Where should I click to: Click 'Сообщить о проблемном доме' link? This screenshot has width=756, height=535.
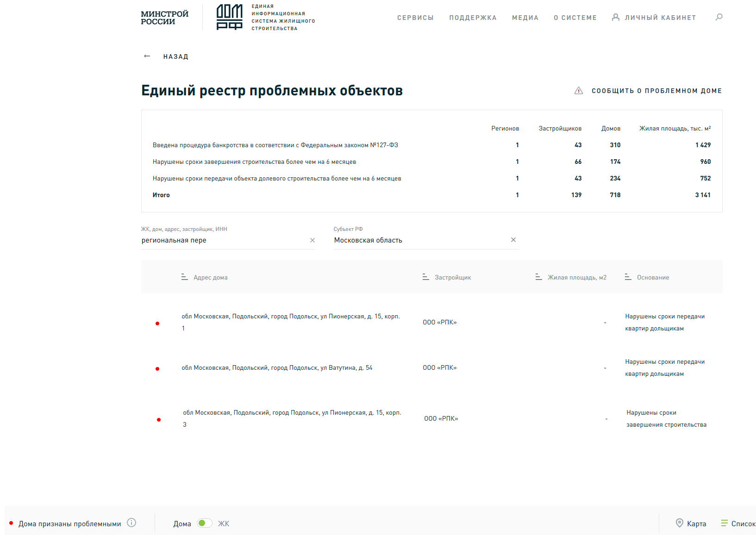click(656, 91)
